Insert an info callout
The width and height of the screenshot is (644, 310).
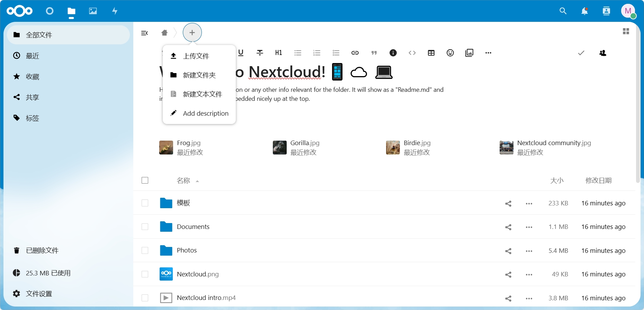click(x=393, y=53)
